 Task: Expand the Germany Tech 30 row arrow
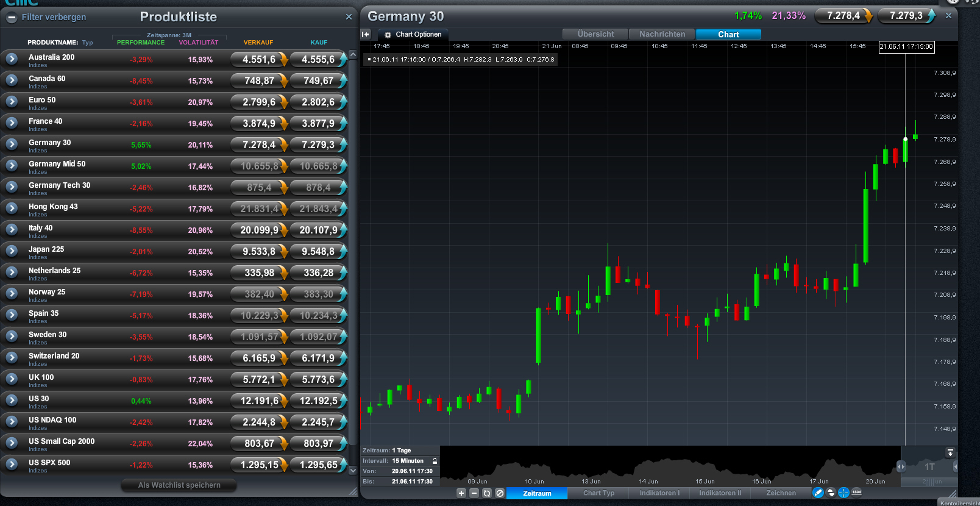click(12, 187)
